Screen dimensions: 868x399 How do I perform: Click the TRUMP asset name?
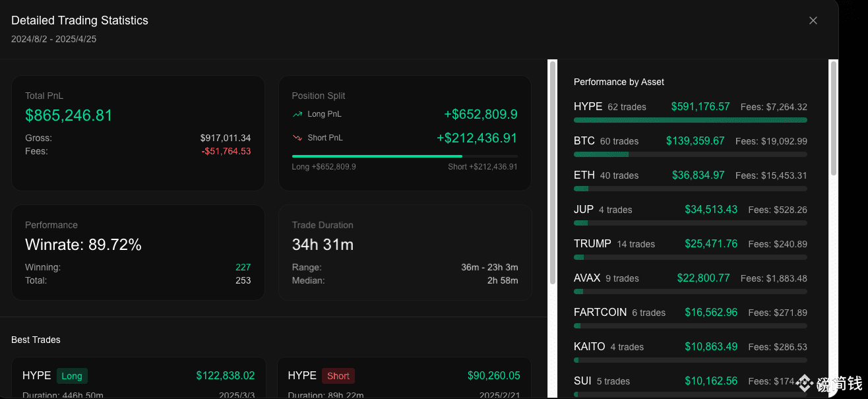(x=592, y=243)
